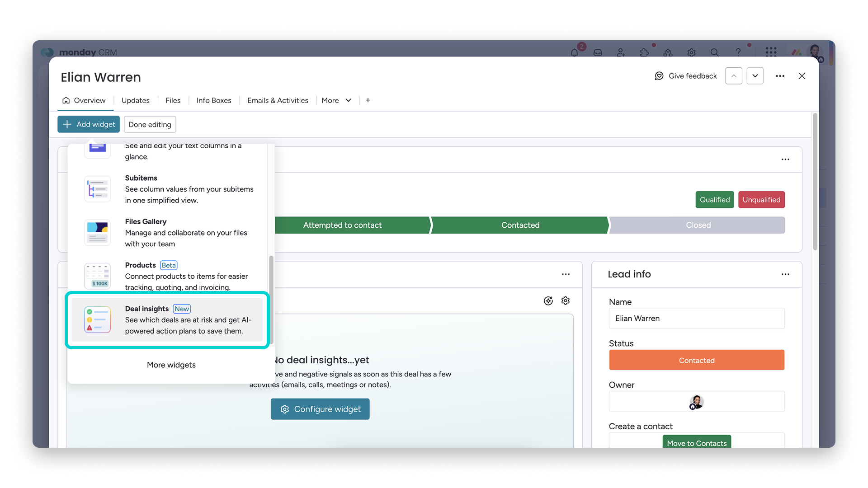868x488 pixels.
Task: Open the inbox tray icon
Action: 598,52
